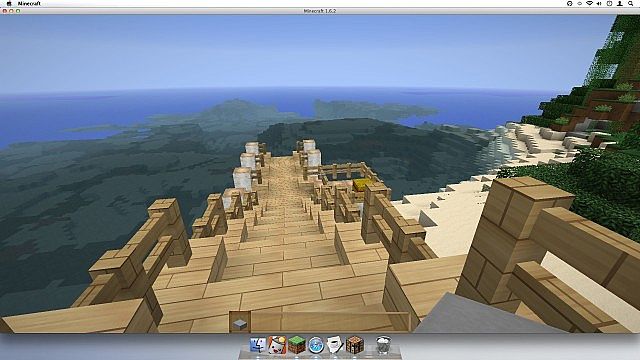This screenshot has width=640, height=360.
Task: Open the Wi-Fi status menu
Action: pyautogui.click(x=589, y=3)
